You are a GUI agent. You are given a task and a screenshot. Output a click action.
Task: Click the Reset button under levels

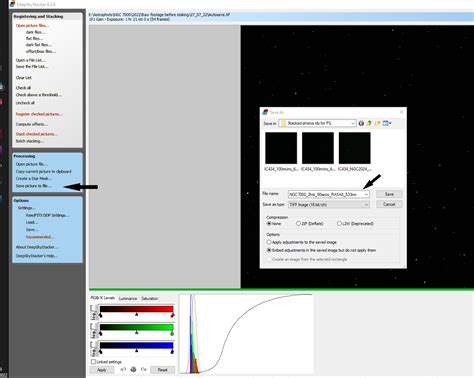click(162, 370)
